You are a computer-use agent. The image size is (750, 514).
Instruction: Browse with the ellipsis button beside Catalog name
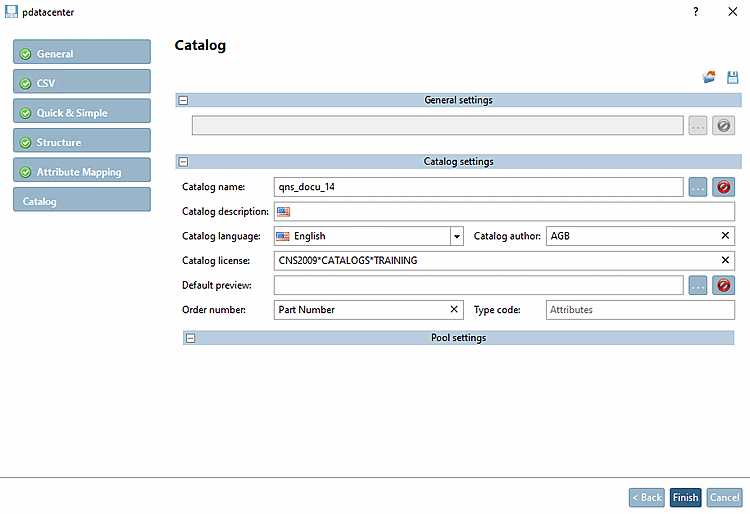[x=697, y=187]
